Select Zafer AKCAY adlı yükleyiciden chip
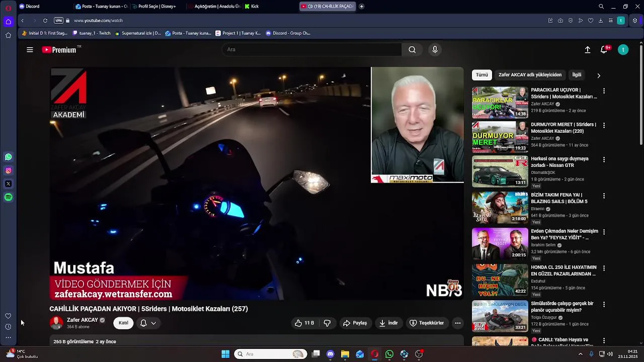 [x=530, y=75]
